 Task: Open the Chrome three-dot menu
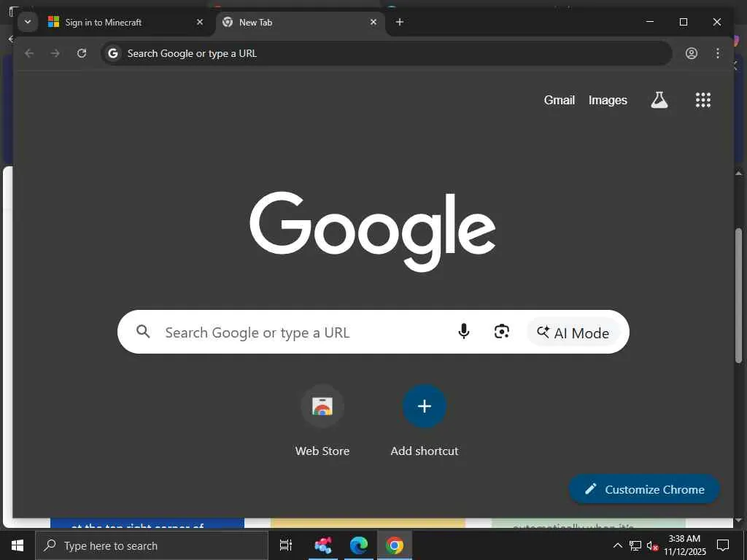pyautogui.click(x=718, y=53)
